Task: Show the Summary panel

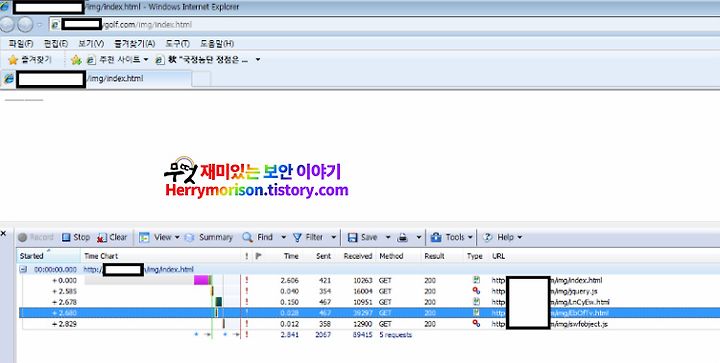Action: [209, 237]
